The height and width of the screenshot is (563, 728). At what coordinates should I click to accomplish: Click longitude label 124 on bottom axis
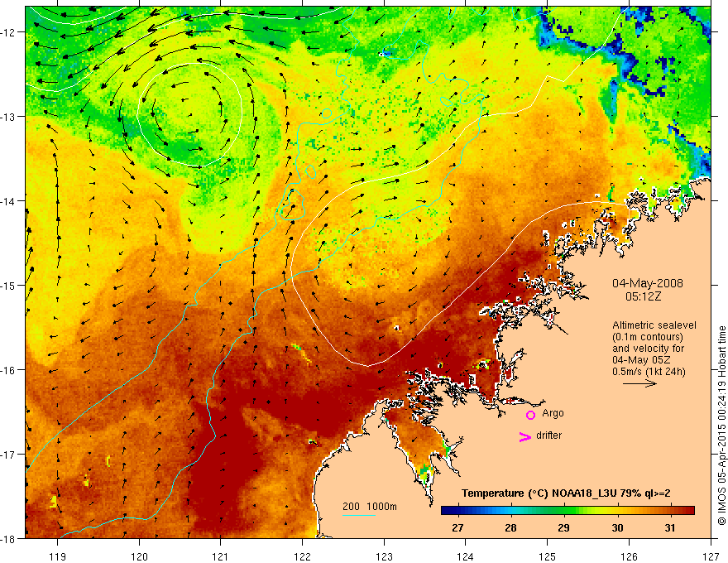click(x=466, y=556)
